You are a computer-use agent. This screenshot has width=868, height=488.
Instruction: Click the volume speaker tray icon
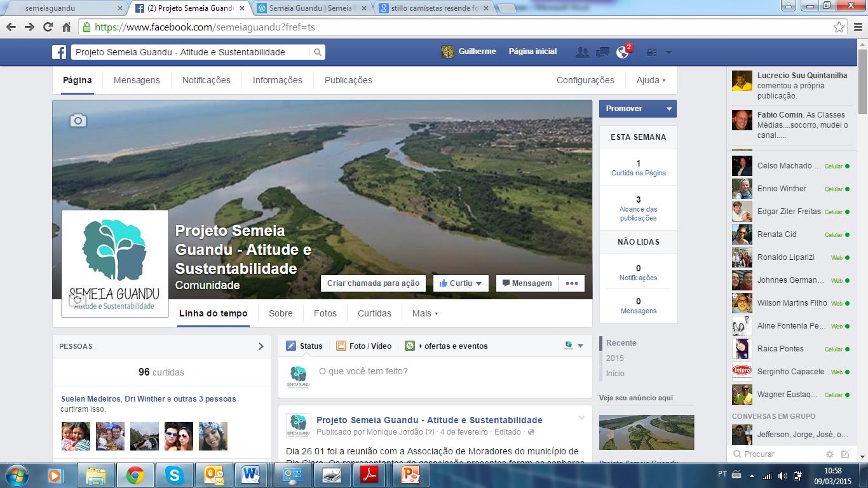[x=783, y=475]
